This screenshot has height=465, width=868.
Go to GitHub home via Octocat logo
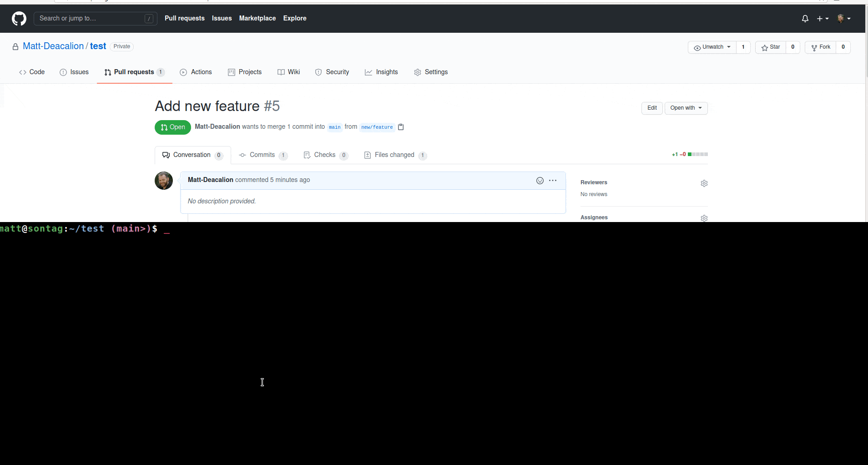tap(19, 19)
